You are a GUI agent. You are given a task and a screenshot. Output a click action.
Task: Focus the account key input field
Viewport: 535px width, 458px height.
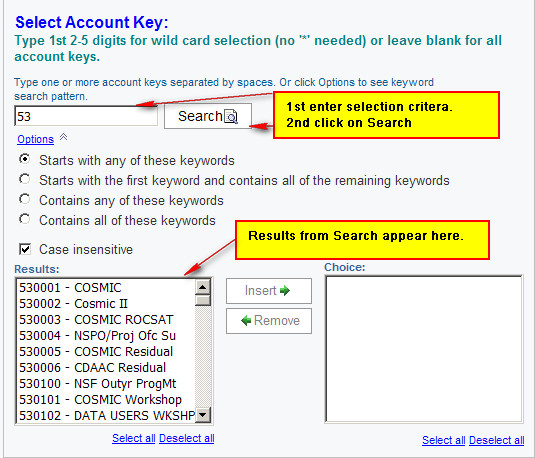click(86, 116)
